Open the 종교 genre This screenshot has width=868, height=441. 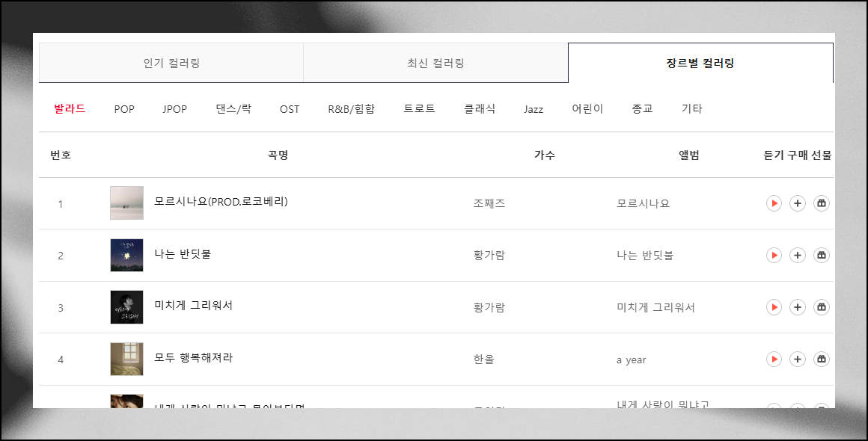pos(642,109)
